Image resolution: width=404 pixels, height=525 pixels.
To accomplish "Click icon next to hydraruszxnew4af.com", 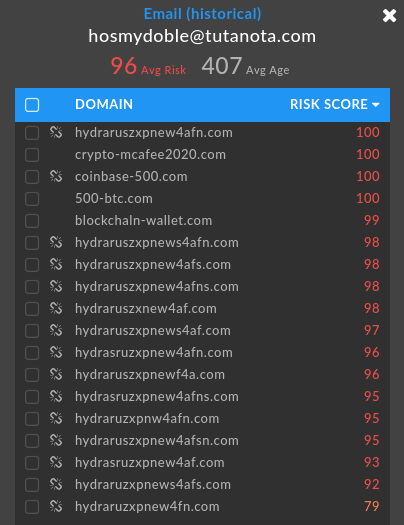I will [56, 308].
